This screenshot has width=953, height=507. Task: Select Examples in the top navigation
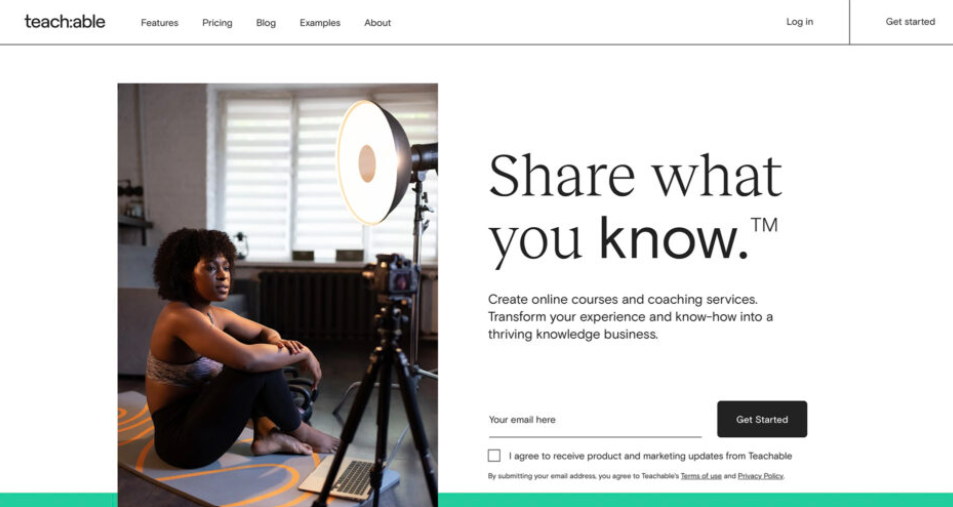tap(320, 22)
